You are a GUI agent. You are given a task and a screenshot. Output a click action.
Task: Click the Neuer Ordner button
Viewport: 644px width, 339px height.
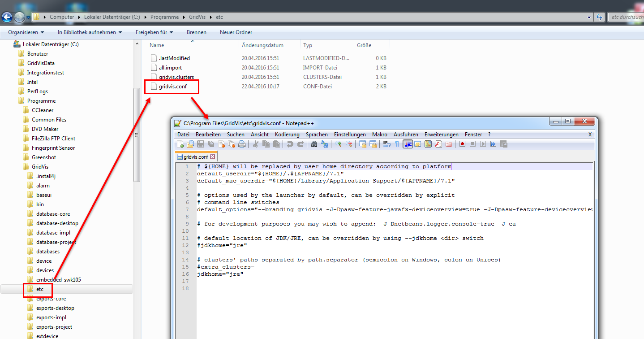(236, 32)
